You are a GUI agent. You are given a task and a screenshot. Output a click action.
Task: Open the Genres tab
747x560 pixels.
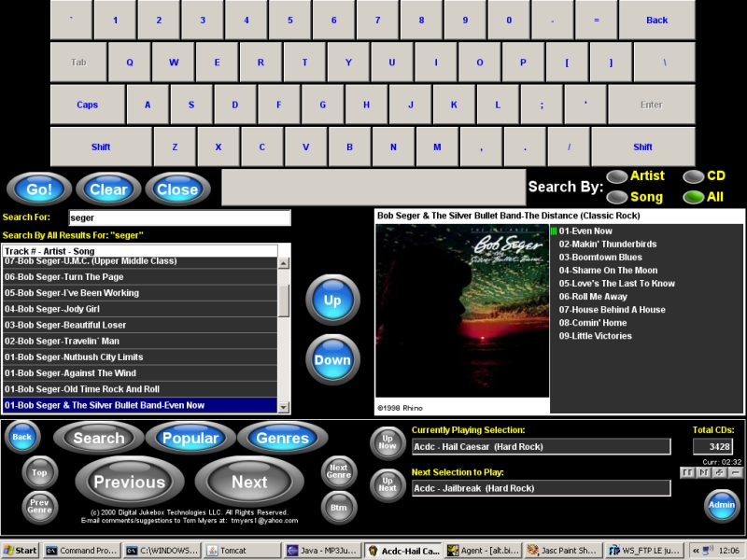pyautogui.click(x=282, y=438)
